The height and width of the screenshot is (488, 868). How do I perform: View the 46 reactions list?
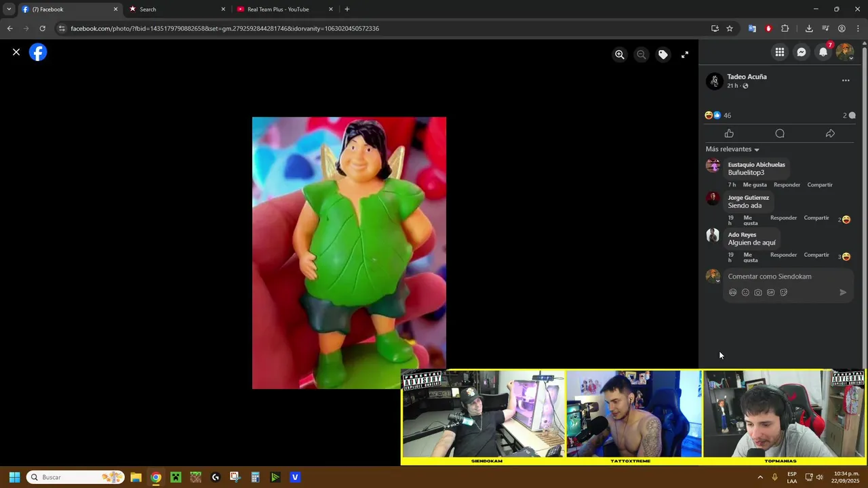click(x=718, y=115)
